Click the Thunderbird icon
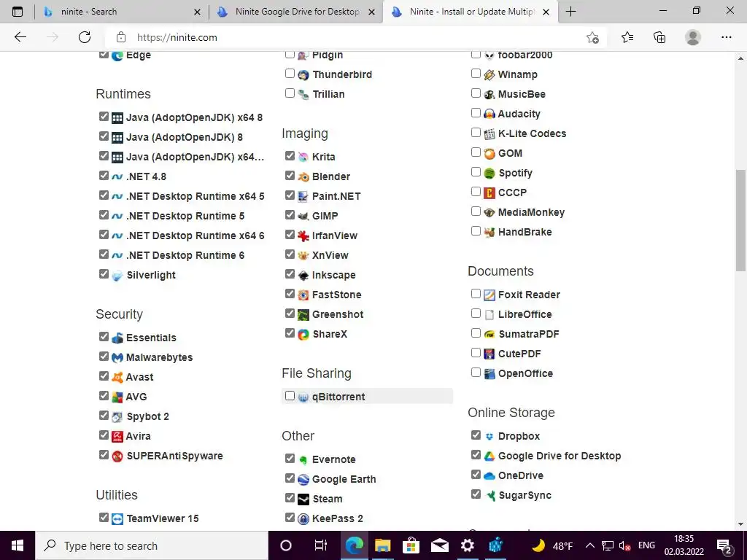Screen dimensions: 747x560 (303, 75)
